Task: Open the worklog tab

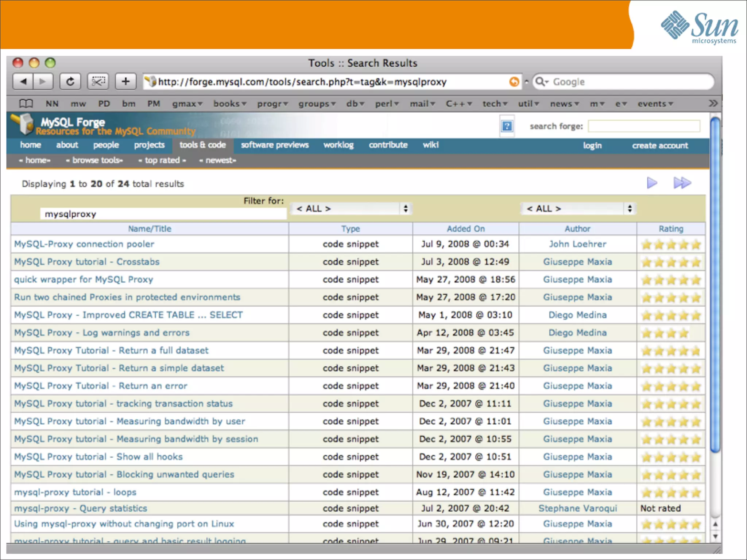Action: [x=338, y=145]
